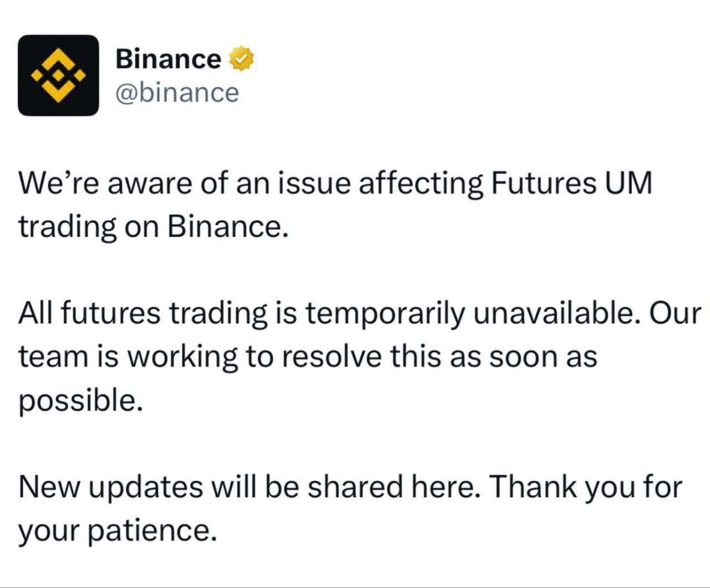The image size is (710, 588).
Task: Click the words "Futures UM"
Action: point(572,183)
